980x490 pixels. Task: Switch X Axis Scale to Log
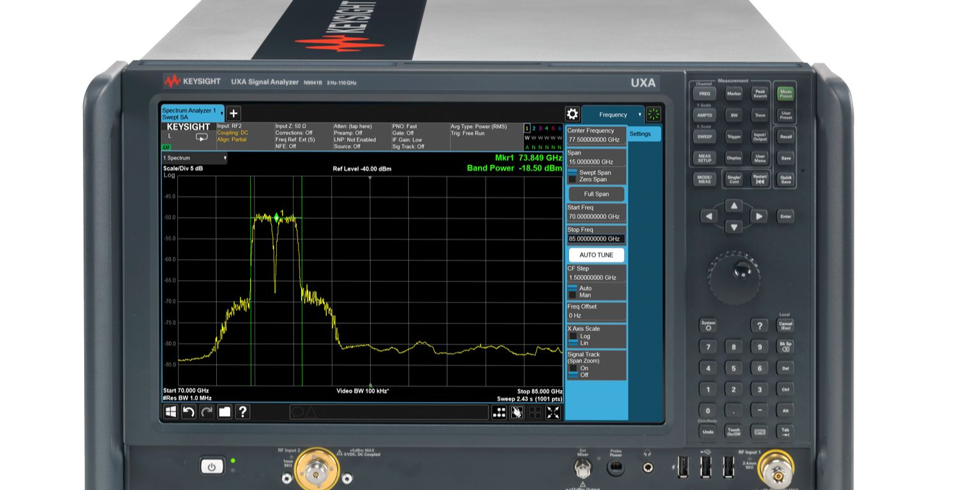[x=572, y=336]
